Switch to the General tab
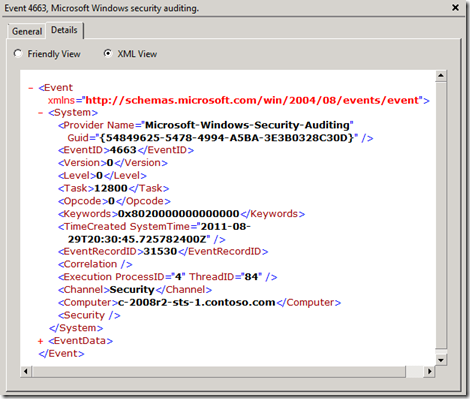This screenshot has height=399, width=470. 27,31
